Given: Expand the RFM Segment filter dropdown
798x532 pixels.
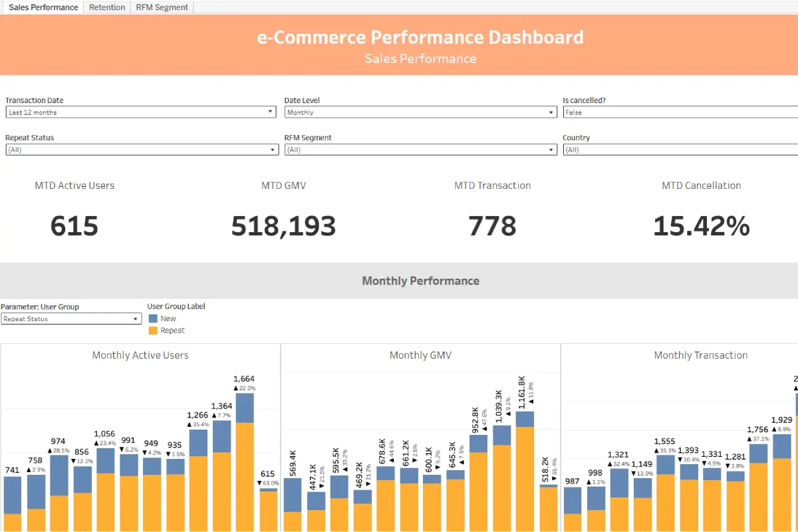Looking at the screenshot, I should 551,149.
